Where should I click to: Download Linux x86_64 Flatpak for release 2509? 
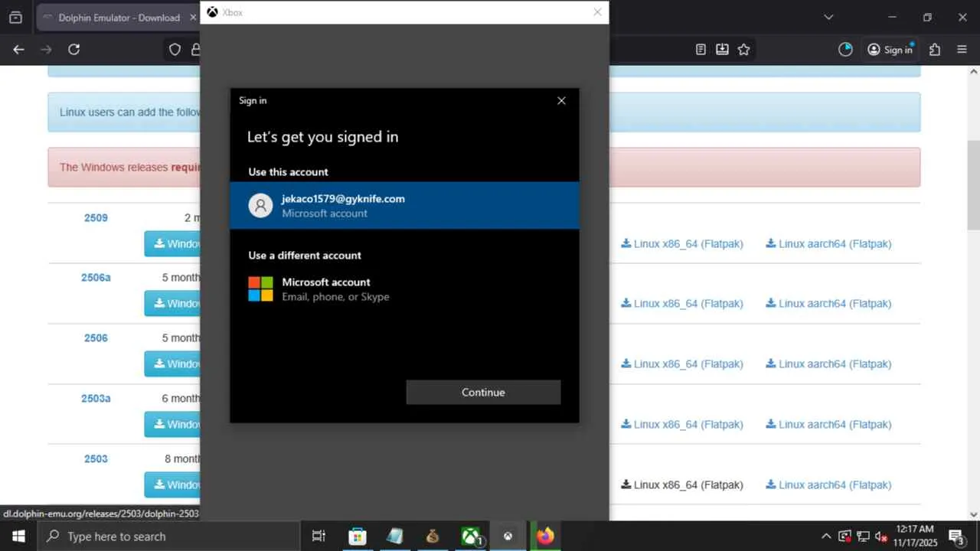[682, 243]
